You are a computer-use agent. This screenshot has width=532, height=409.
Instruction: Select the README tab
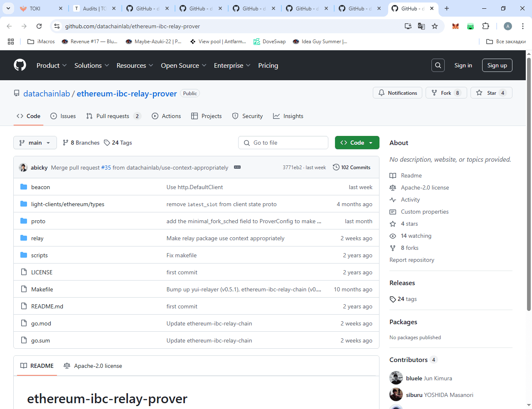tap(37, 366)
